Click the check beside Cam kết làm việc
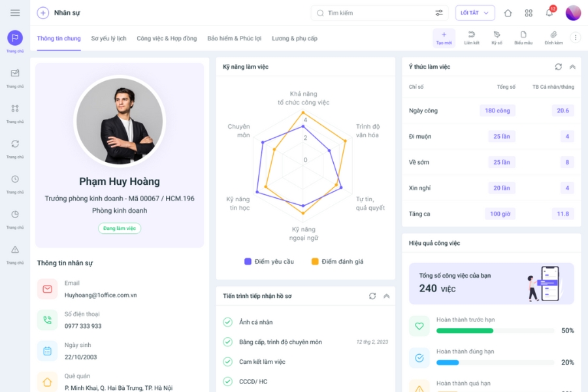588x392 pixels. click(227, 362)
